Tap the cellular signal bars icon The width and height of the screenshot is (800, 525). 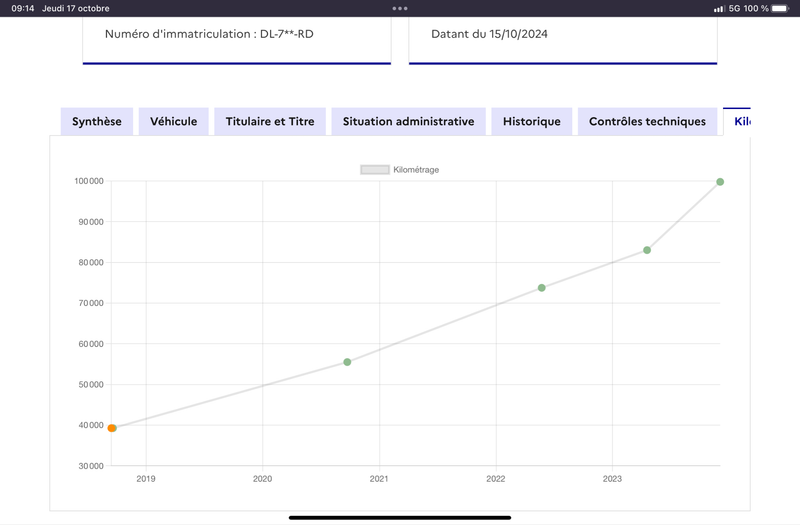[719, 9]
